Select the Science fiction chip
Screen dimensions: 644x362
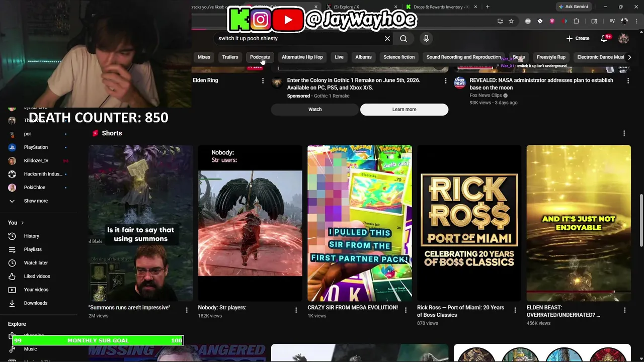[399, 57]
